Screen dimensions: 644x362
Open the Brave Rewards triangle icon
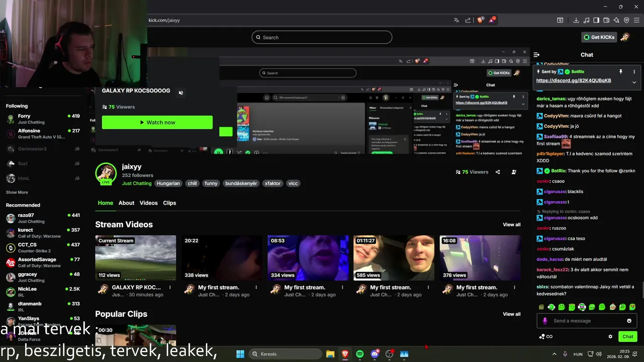click(492, 20)
